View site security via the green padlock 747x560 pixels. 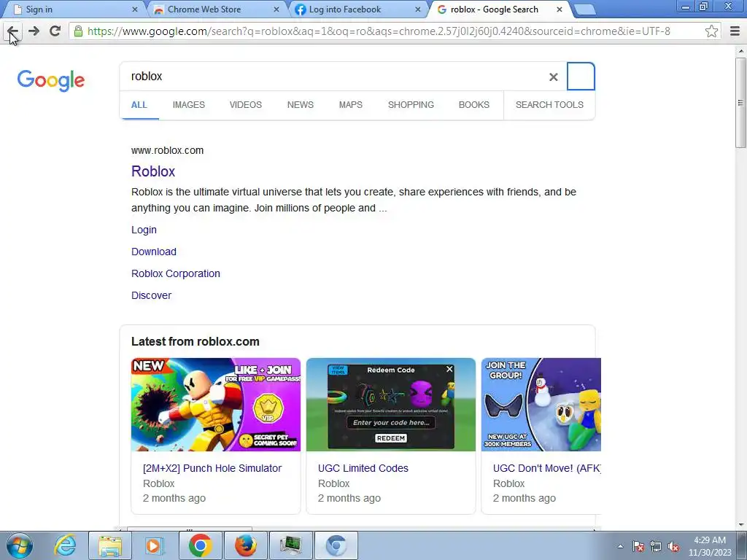click(x=78, y=31)
